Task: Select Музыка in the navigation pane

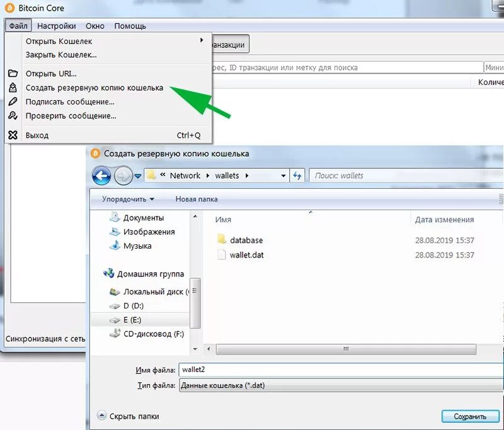Action: [x=137, y=246]
